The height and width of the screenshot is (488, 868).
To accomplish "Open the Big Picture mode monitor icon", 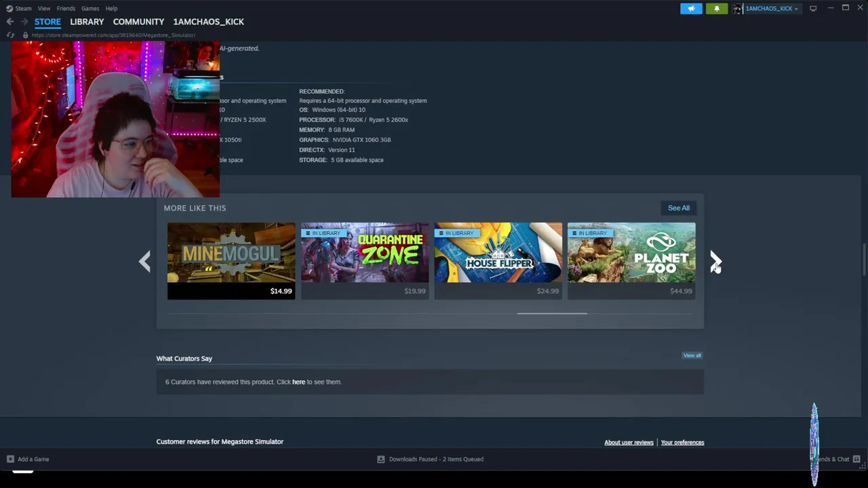I will [813, 8].
